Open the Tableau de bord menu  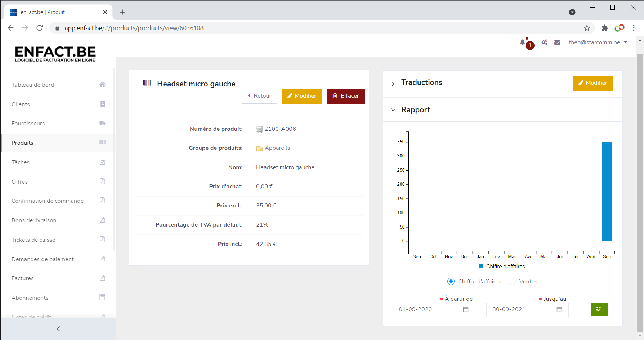coord(33,85)
